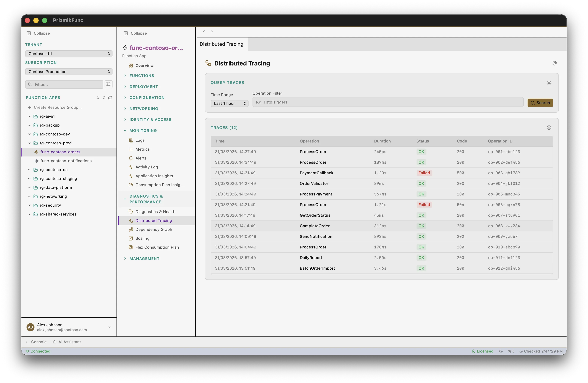Switch to the Distributed Tracing tab
588x383 pixels.
tap(221, 44)
